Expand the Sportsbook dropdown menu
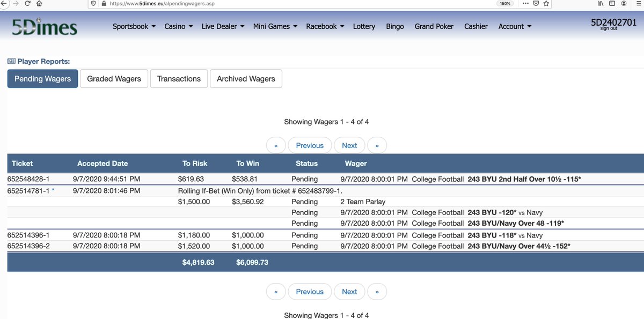 point(134,26)
